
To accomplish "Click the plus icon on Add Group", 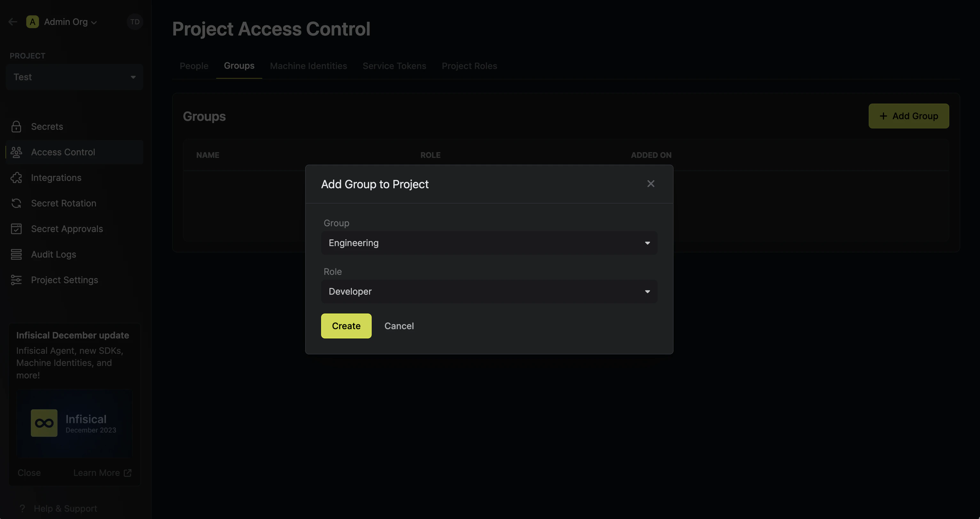I will click(x=883, y=116).
